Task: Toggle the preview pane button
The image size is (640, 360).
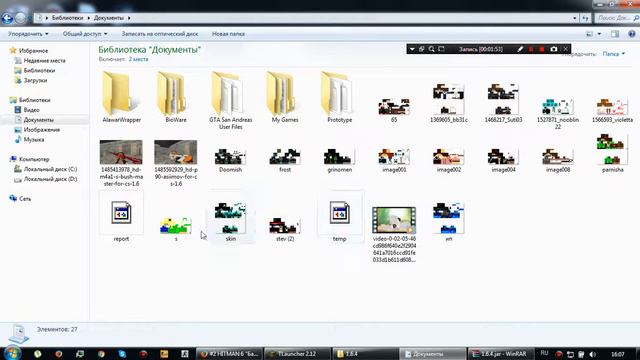Action: pyautogui.click(x=615, y=34)
